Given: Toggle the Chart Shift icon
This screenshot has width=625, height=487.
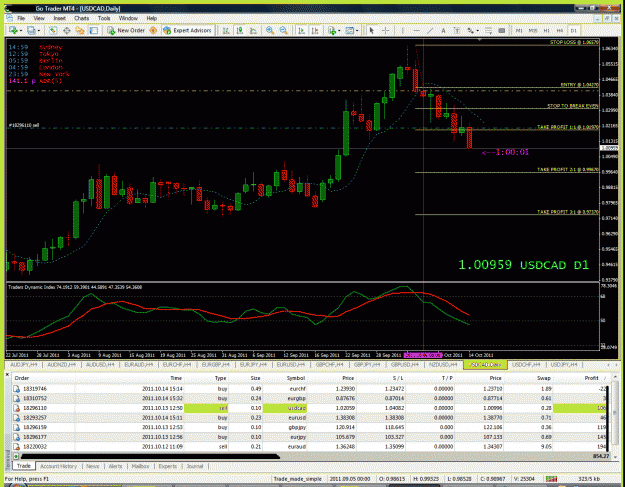Looking at the screenshot, I should pos(315,30).
